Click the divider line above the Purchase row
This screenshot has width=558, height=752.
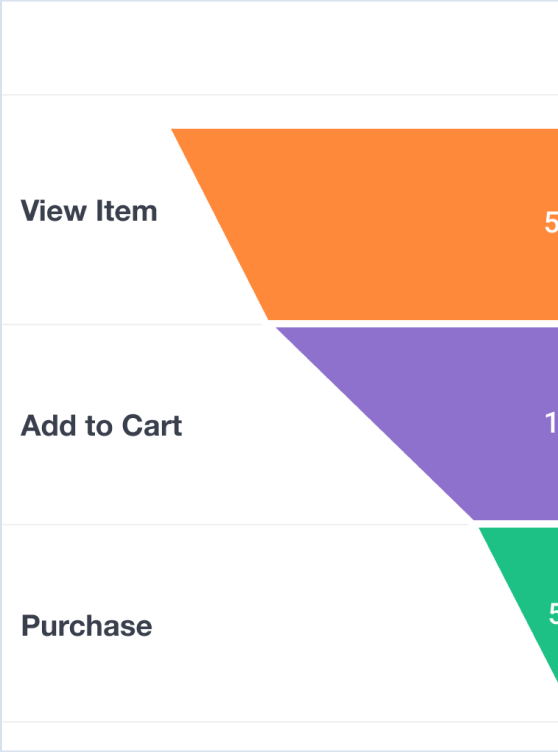pyautogui.click(x=235, y=525)
